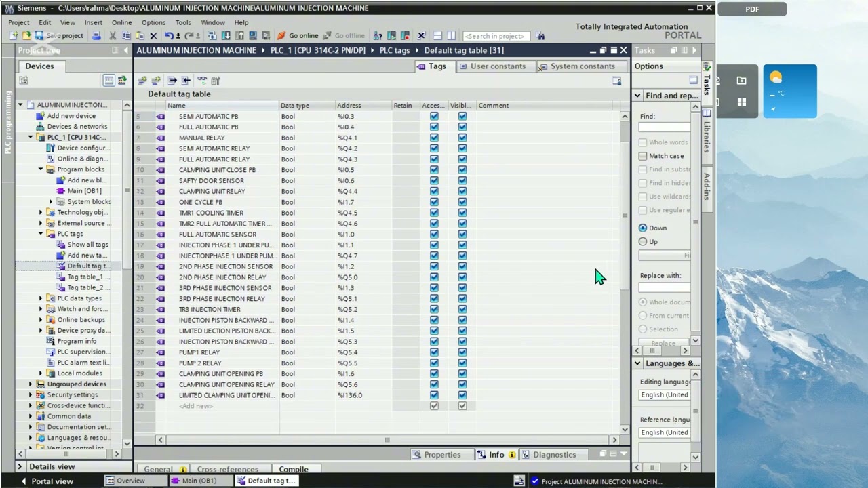Select the Up search direction radio button
The width and height of the screenshot is (868, 488).
pos(643,242)
